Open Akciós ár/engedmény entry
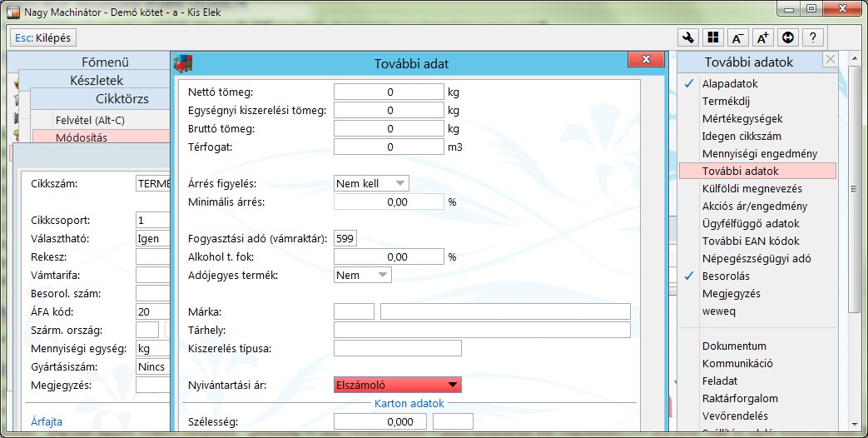The width and height of the screenshot is (868, 438). [755, 206]
